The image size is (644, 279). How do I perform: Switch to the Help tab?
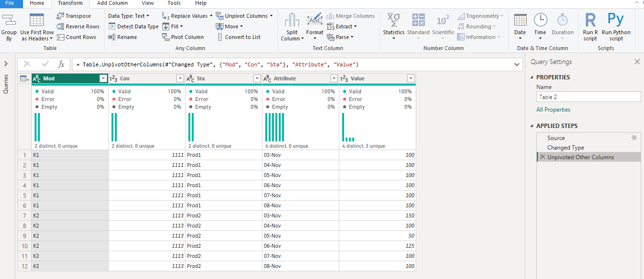point(200,3)
